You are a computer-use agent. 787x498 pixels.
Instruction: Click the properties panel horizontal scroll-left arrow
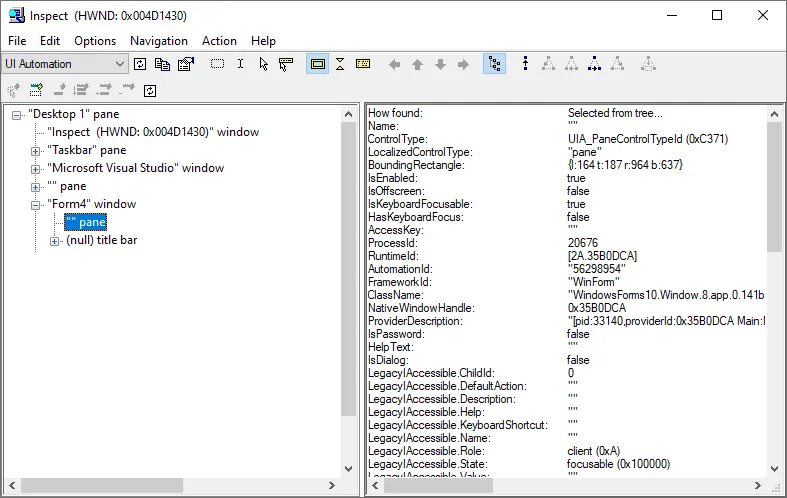click(375, 485)
